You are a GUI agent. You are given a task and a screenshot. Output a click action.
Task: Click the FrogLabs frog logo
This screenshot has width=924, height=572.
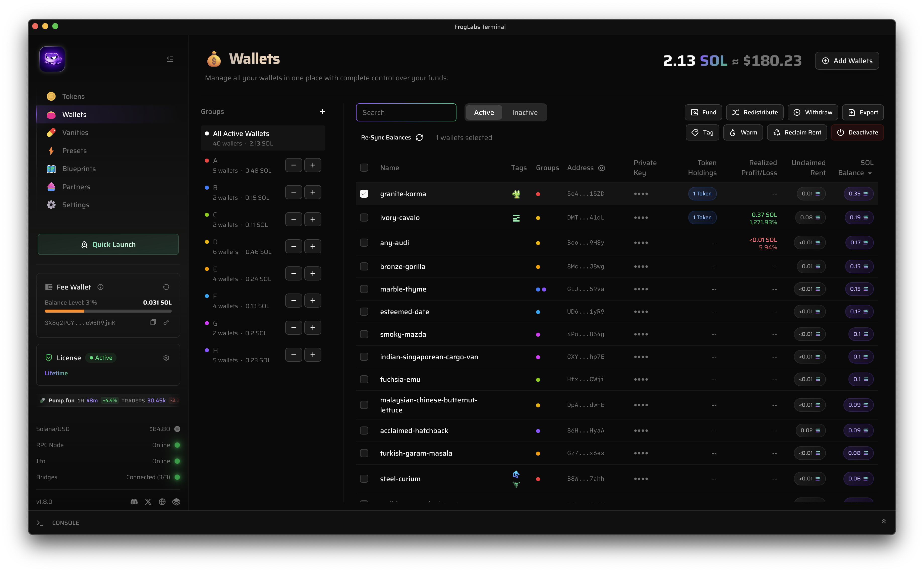tap(52, 59)
